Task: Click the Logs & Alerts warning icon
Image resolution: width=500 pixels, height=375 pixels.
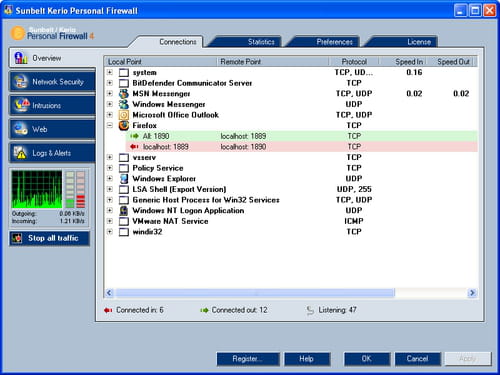Action: click(20, 153)
